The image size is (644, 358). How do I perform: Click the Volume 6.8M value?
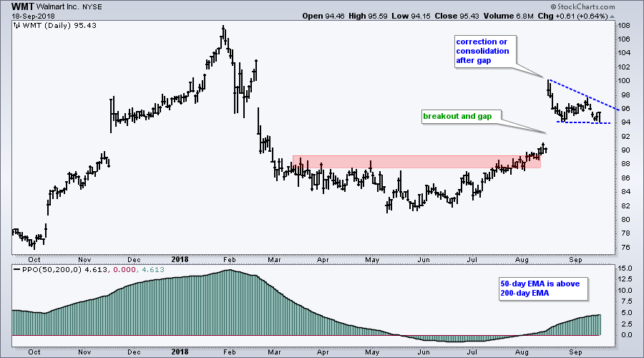[x=508, y=16]
